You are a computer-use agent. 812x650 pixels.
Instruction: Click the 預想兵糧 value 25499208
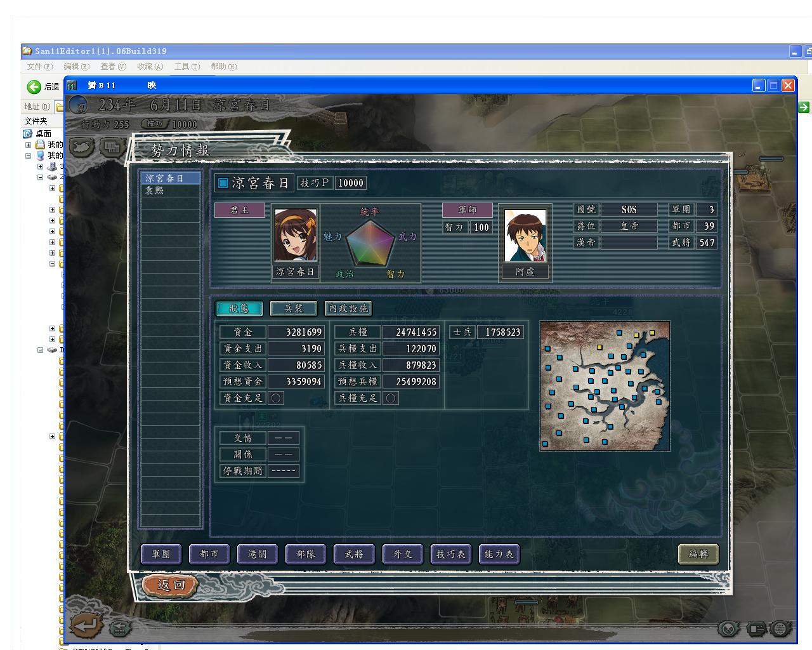click(410, 381)
